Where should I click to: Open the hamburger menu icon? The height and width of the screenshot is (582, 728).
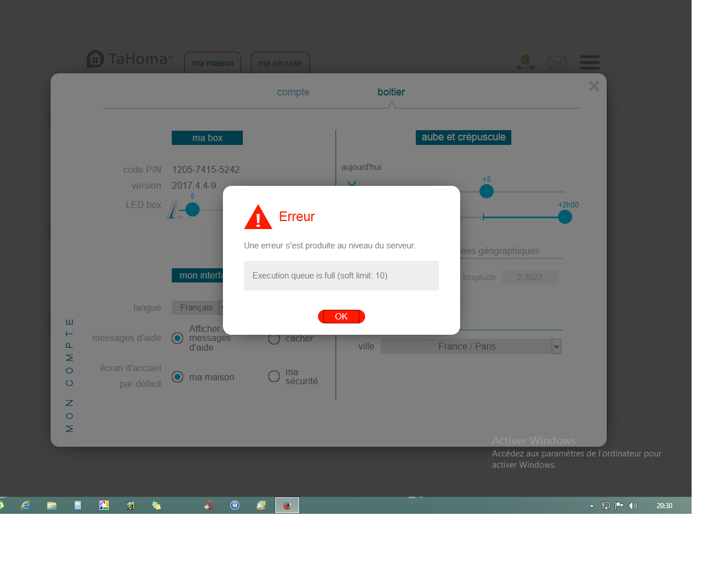(x=590, y=63)
